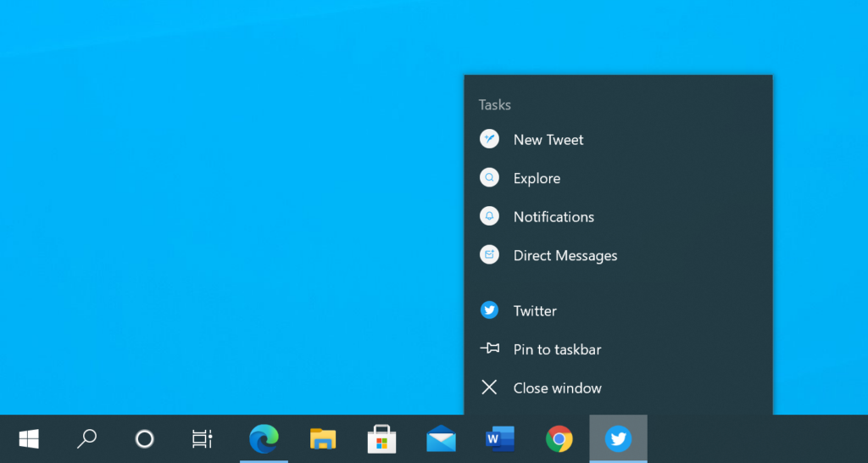
Task: Select Direct Messages in the jump list
Action: click(x=618, y=255)
